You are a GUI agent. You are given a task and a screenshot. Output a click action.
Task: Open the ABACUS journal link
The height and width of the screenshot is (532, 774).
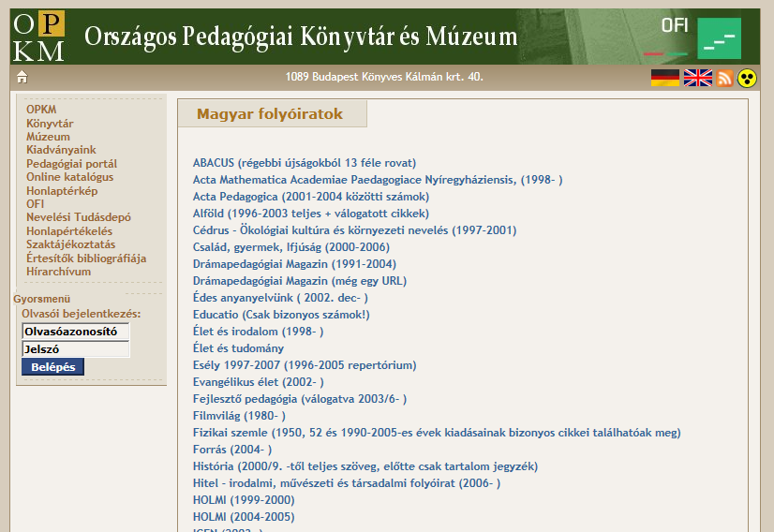[x=305, y=163]
